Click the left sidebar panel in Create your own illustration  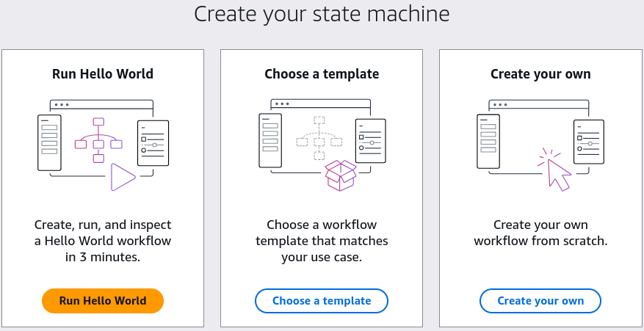coord(488,141)
